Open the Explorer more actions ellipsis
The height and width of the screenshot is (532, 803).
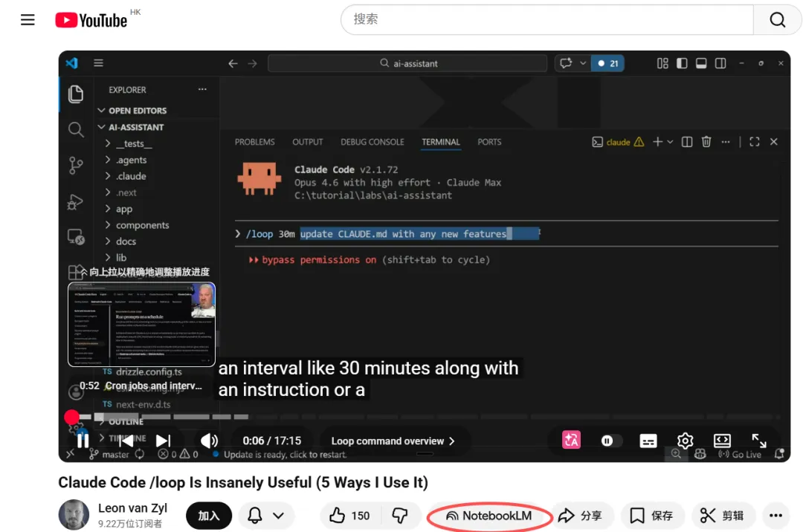[x=202, y=89]
